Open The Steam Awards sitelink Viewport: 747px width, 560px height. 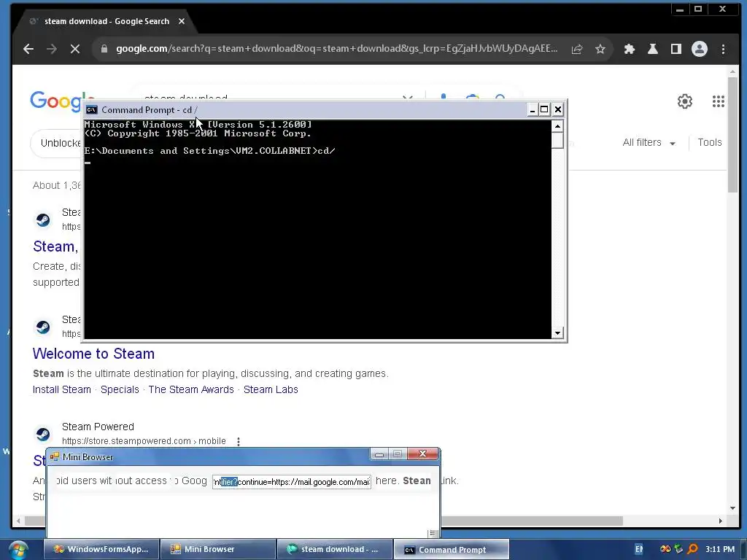point(191,389)
